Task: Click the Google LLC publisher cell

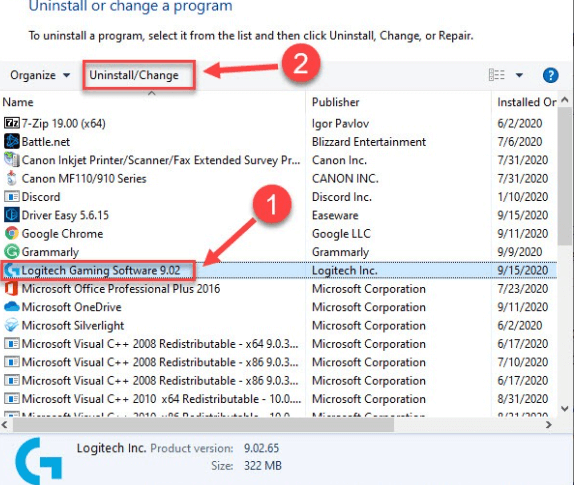Action: 341,233
